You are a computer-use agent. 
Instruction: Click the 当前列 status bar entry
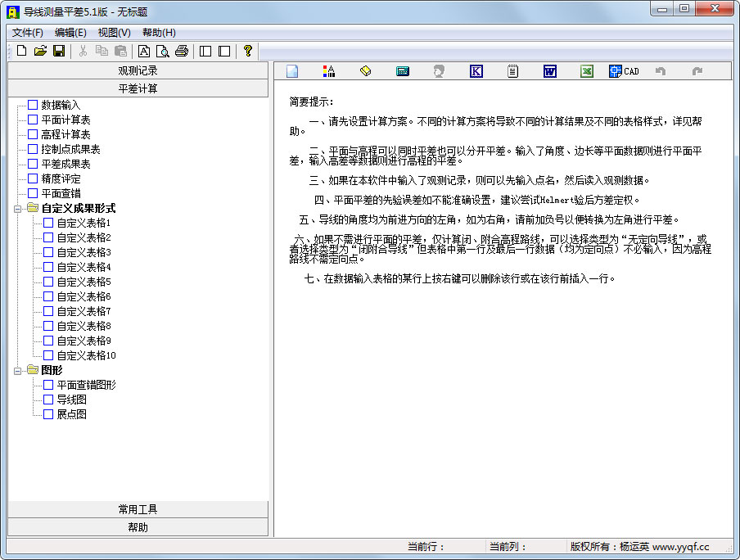pos(508,547)
